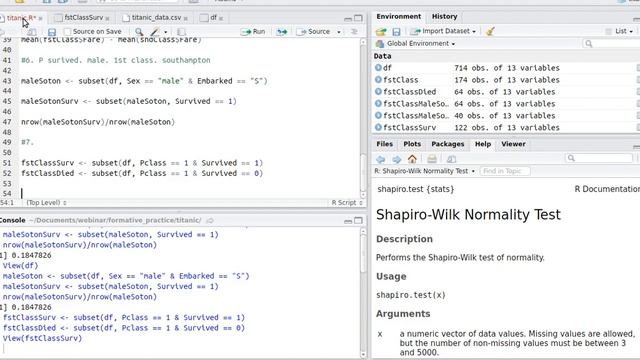
Task: Save workspace icon in Environment pane
Action: tap(396, 31)
